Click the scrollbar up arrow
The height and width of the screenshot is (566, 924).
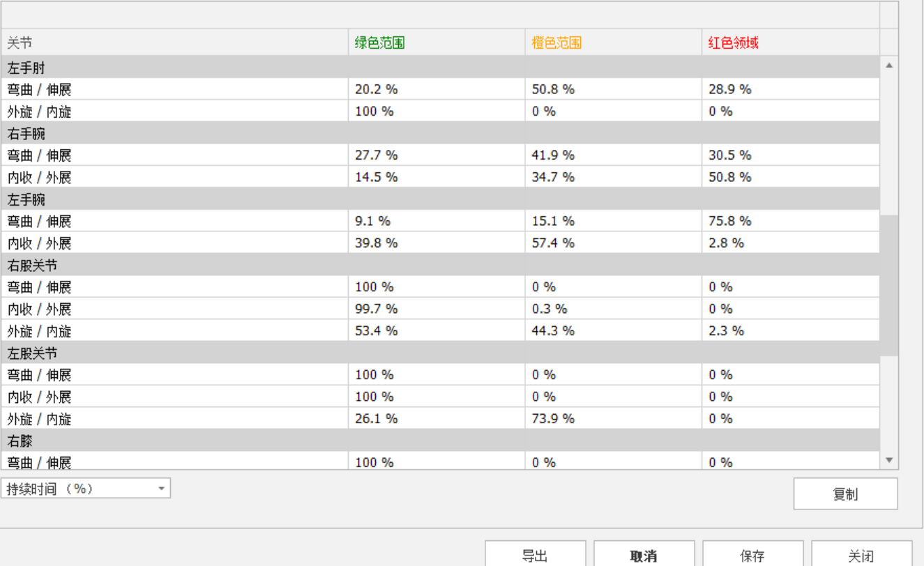pyautogui.click(x=888, y=66)
